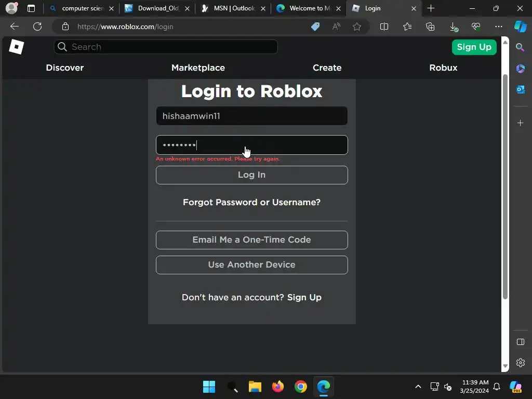Open clock and date in taskbar
The image size is (532, 399).
tap(474, 387)
